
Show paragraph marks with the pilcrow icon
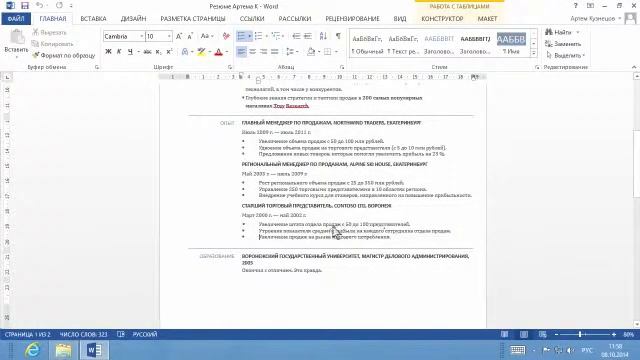(x=338, y=36)
